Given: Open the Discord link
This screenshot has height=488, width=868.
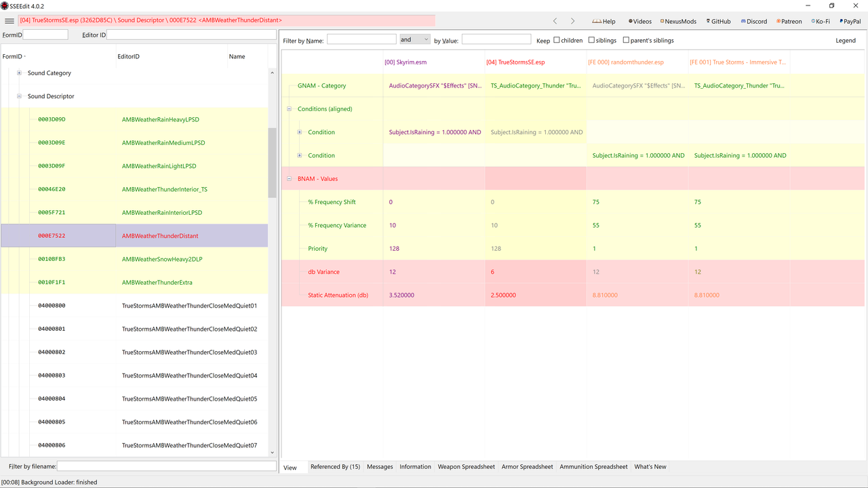Looking at the screenshot, I should tap(754, 21).
